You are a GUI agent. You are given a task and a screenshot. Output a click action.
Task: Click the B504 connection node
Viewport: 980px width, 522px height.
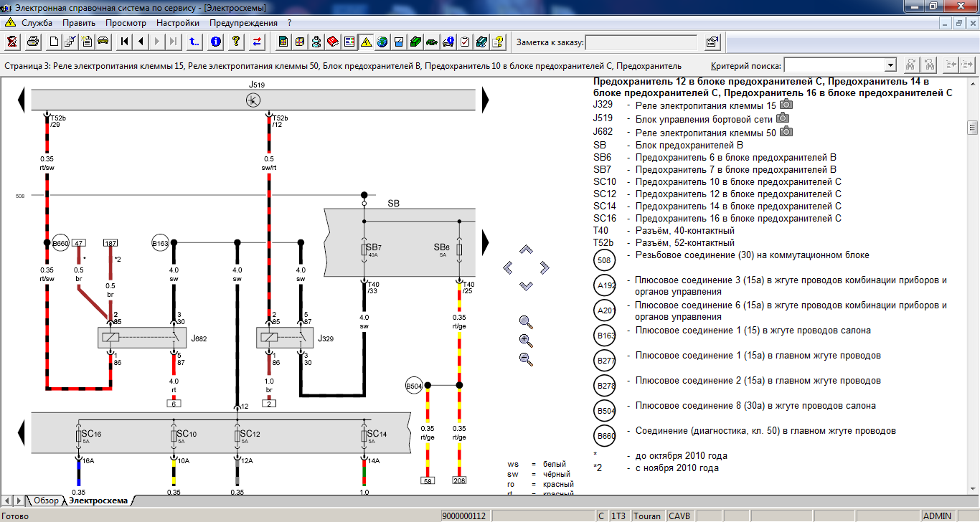pyautogui.click(x=415, y=386)
